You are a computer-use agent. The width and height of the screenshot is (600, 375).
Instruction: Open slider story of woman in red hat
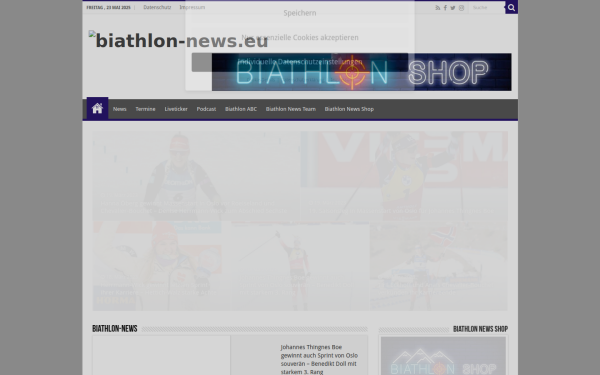pyautogui.click(x=162, y=266)
